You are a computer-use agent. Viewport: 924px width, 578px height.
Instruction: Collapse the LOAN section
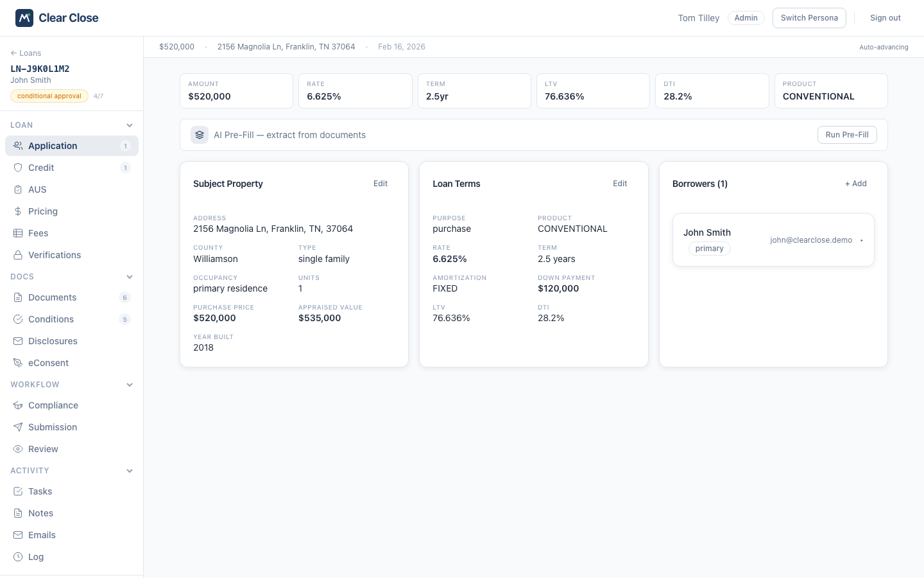[x=130, y=125]
